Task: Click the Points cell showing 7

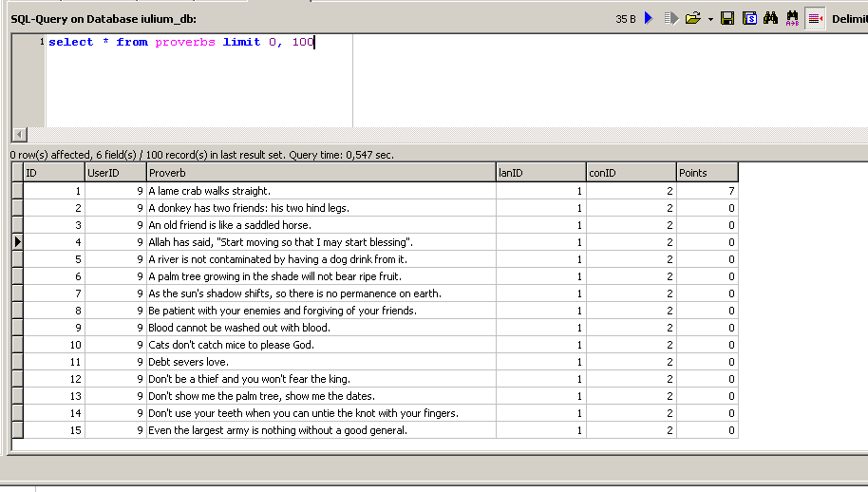Action: pos(707,191)
